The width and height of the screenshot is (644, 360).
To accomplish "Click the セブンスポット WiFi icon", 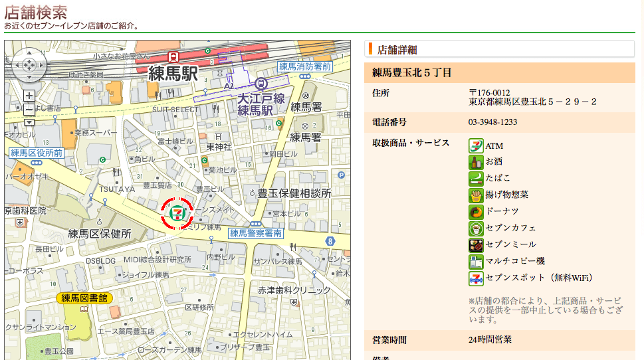I will pyautogui.click(x=476, y=278).
